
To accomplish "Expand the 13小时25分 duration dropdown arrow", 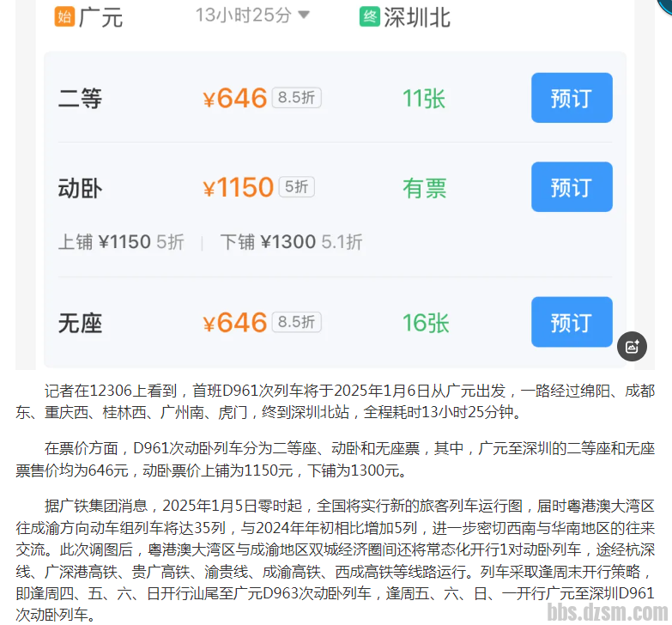I will [303, 15].
